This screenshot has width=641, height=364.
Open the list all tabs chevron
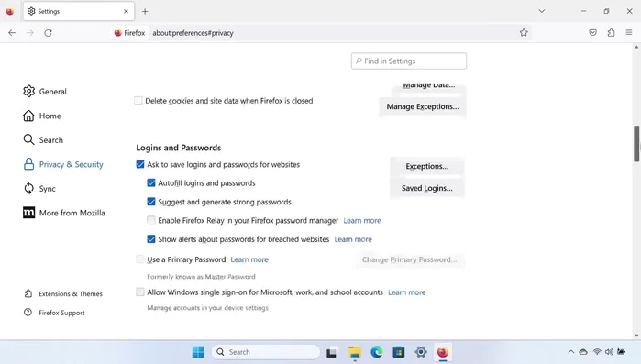(542, 11)
